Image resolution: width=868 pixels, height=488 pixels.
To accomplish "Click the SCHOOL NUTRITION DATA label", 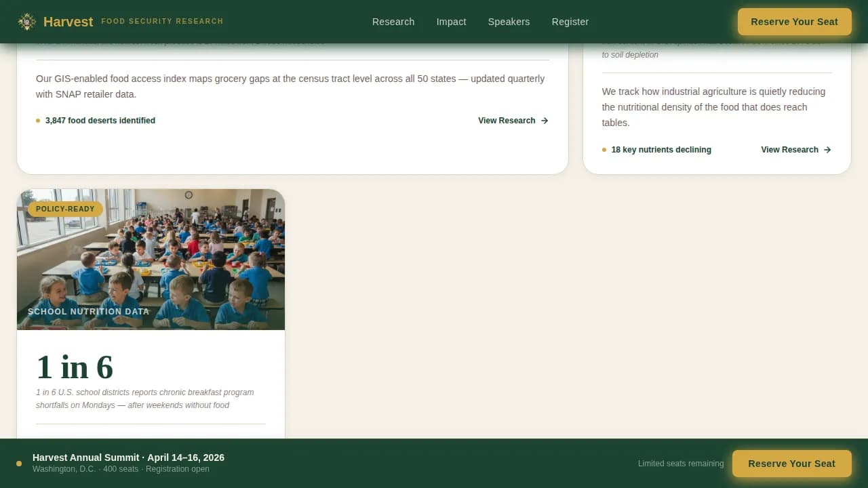I will [88, 312].
